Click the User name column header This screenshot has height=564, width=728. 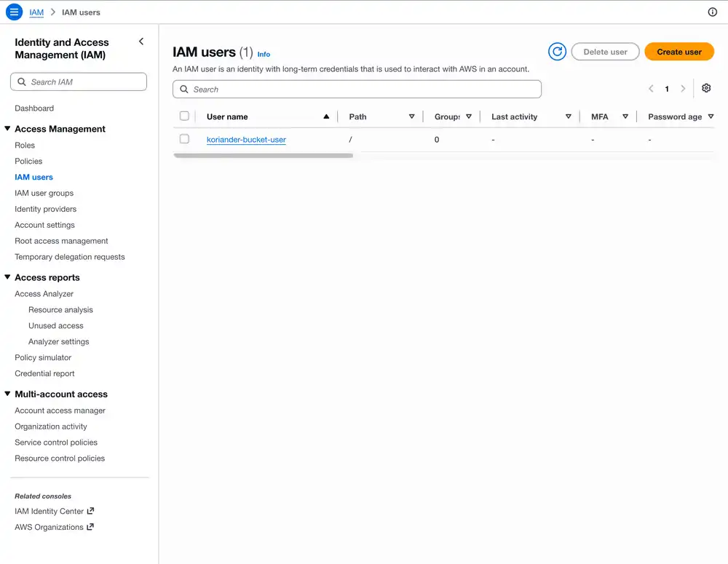227,116
